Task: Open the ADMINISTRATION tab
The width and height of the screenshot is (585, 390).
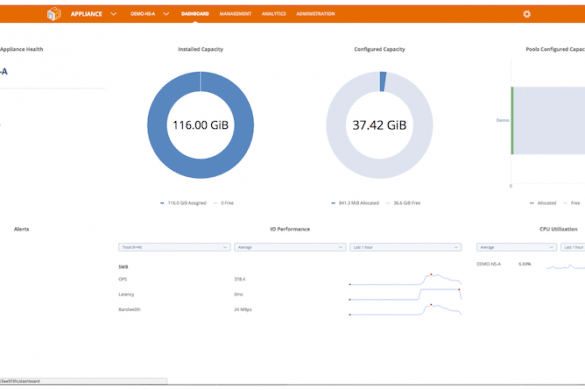Action: click(x=316, y=14)
